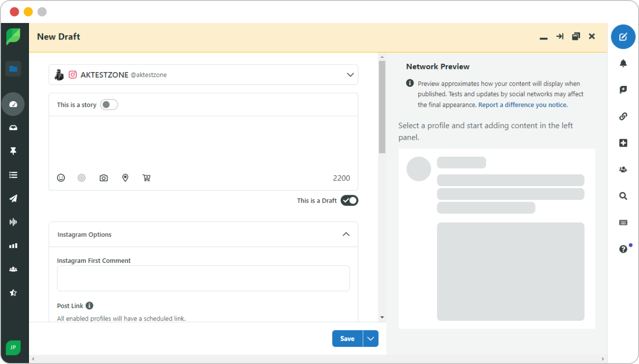Open the paper plane Publishing icon
Viewport: 639px width, 364px height.
[13, 199]
